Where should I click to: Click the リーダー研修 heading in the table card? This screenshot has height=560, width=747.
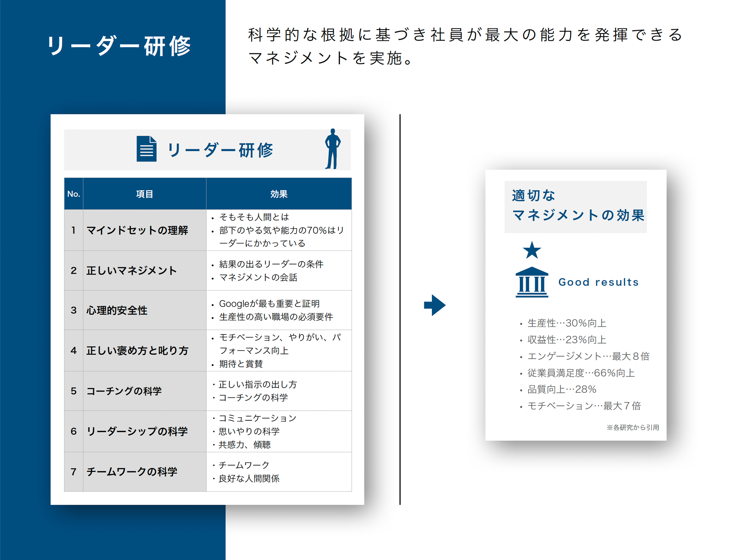tap(221, 150)
